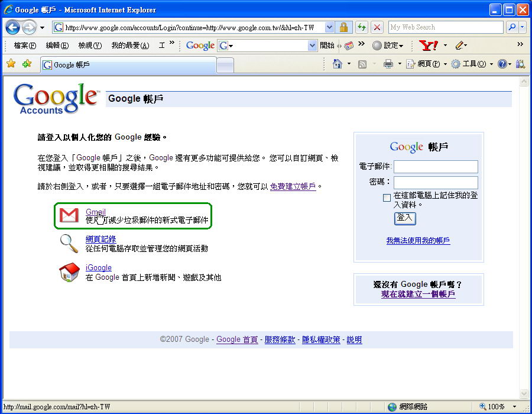532x414 pixels.
Task: Open the search provider options dropdown
Action: (x=523, y=27)
